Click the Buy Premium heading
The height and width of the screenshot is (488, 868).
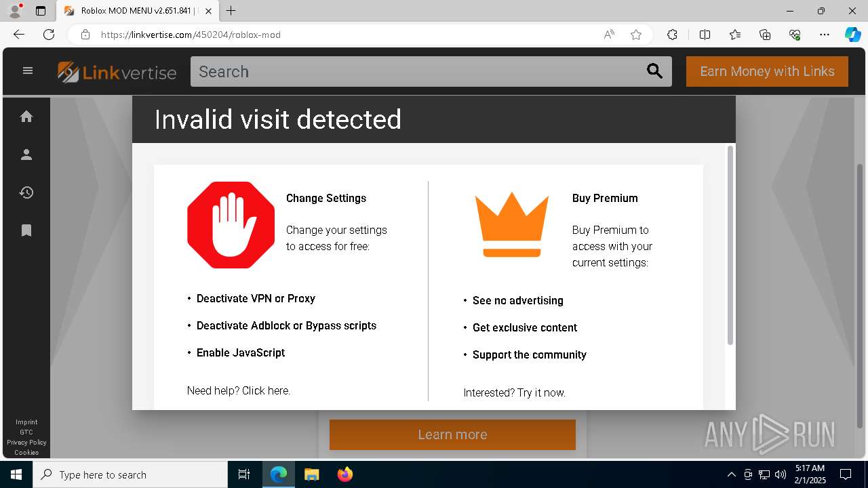pyautogui.click(x=605, y=198)
